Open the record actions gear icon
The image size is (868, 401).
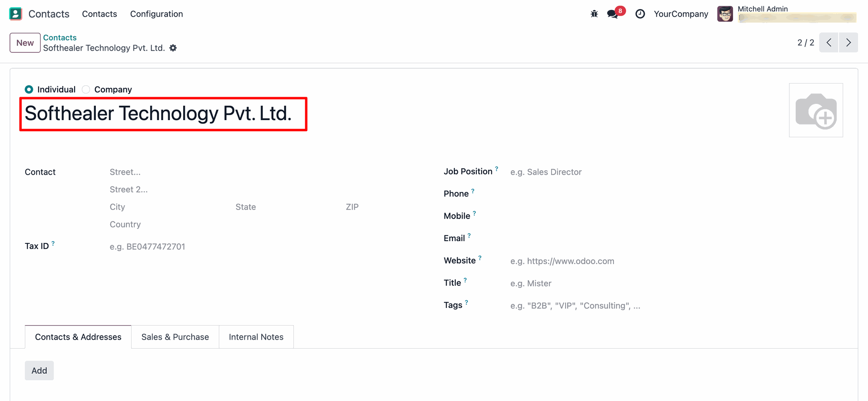click(173, 48)
